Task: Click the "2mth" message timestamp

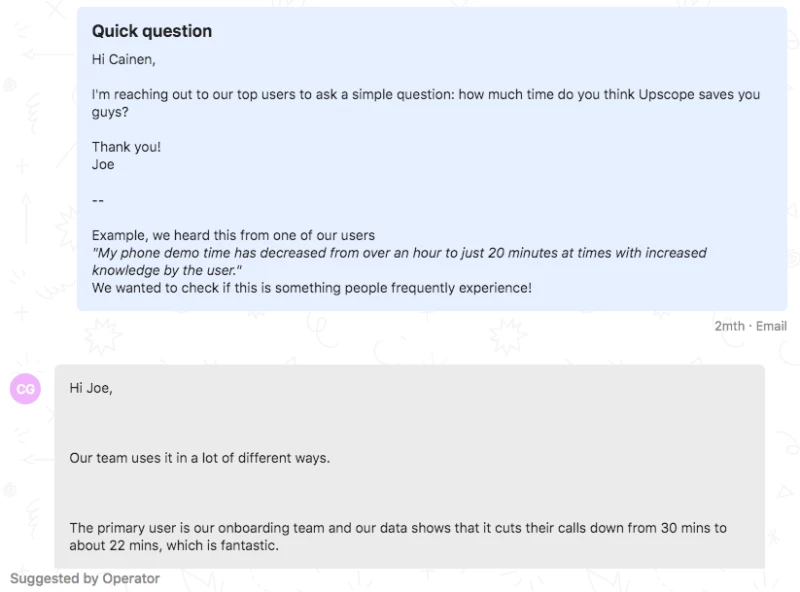Action: (729, 326)
